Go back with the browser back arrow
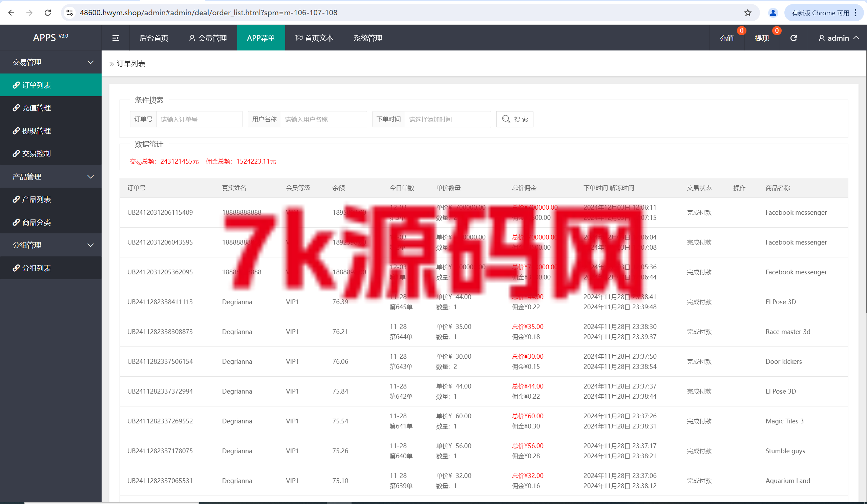867x504 pixels. 12,13
